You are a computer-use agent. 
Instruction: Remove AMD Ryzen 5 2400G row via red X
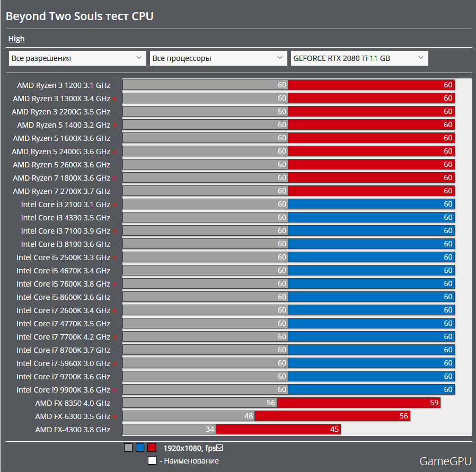[x=114, y=152]
